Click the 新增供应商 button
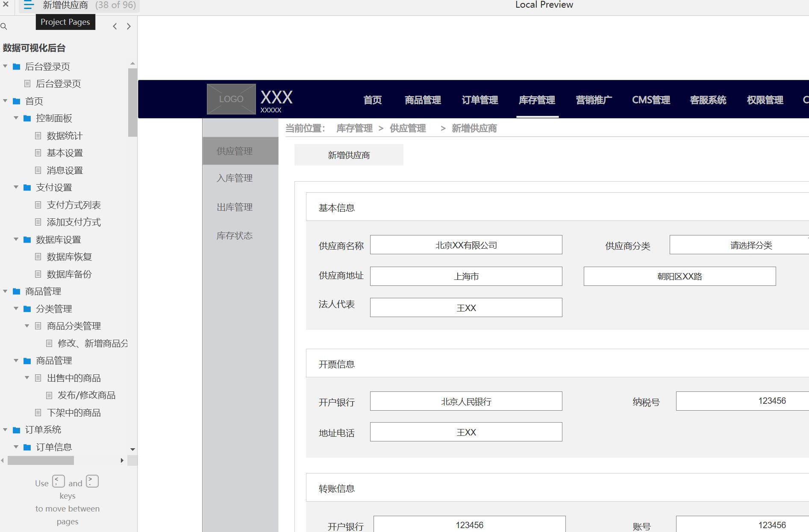 click(349, 155)
